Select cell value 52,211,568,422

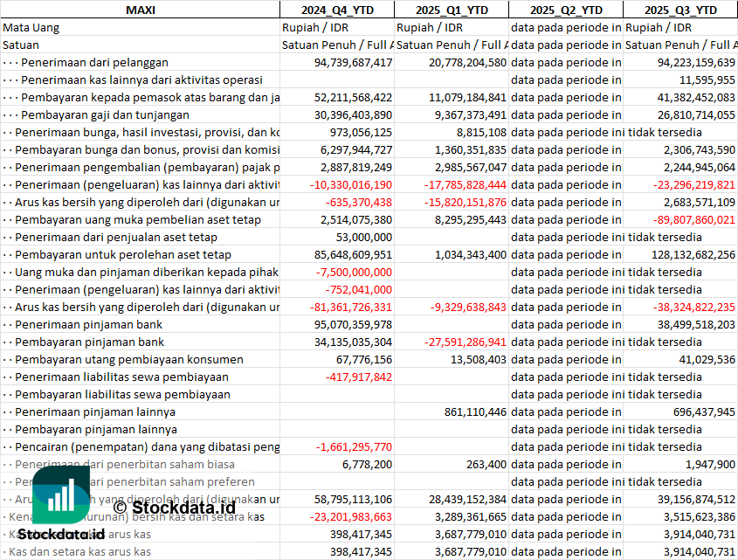(x=353, y=97)
